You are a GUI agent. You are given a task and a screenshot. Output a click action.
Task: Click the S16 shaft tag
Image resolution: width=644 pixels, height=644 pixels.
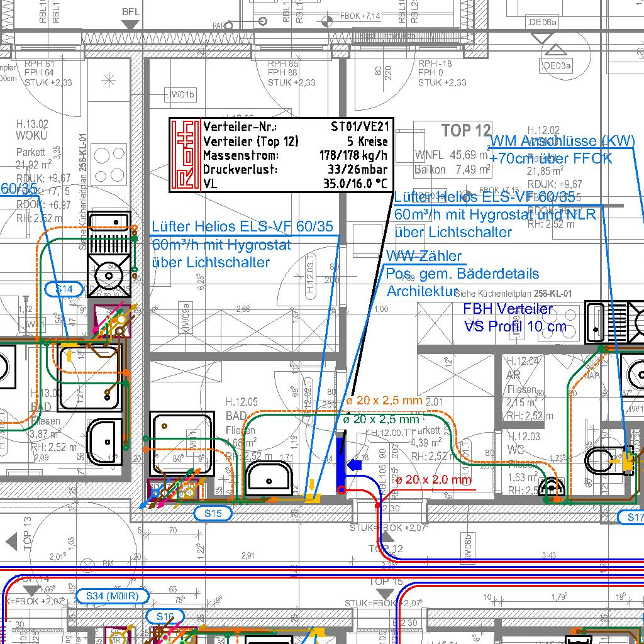[x=165, y=616]
